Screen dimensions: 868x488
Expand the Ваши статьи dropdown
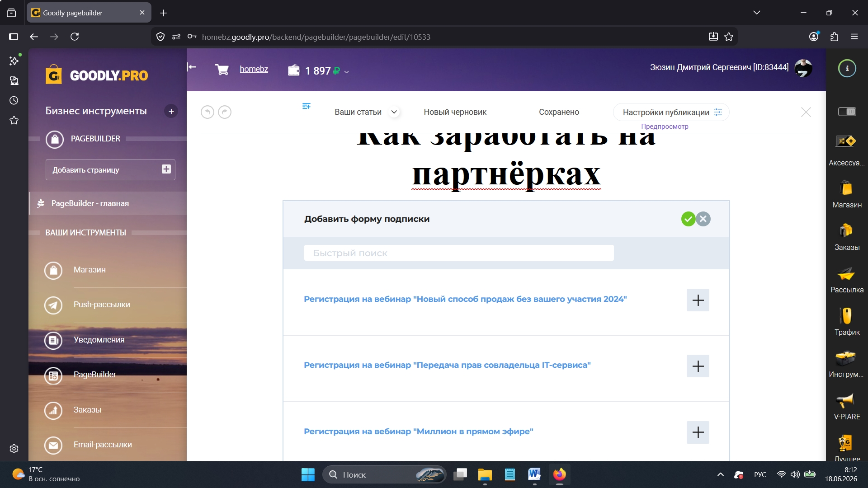pyautogui.click(x=394, y=112)
